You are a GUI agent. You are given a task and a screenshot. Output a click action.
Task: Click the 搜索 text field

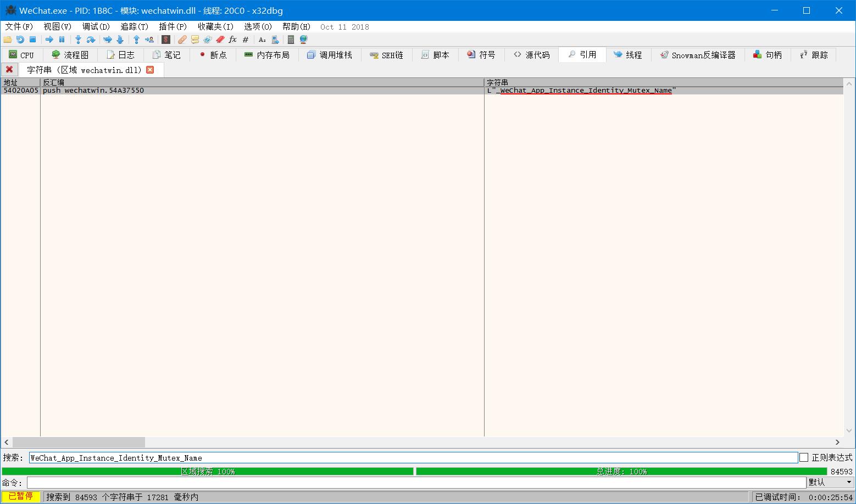coord(413,457)
